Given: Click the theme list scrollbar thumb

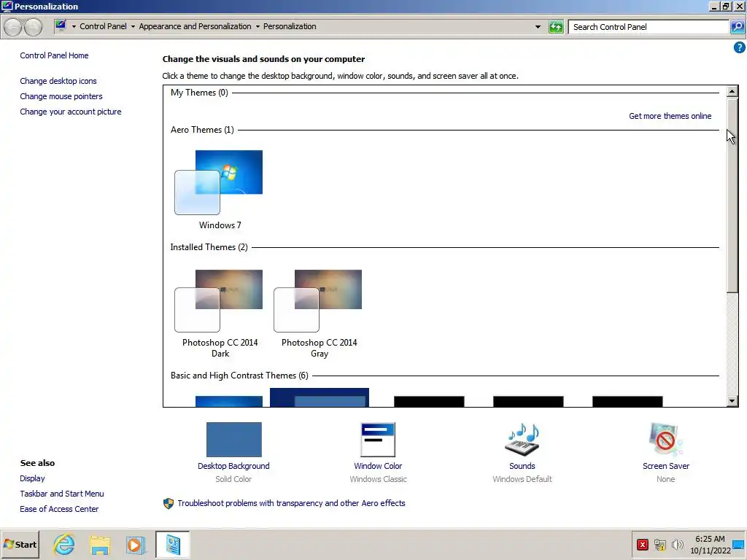Looking at the screenshot, I should click(x=732, y=194).
